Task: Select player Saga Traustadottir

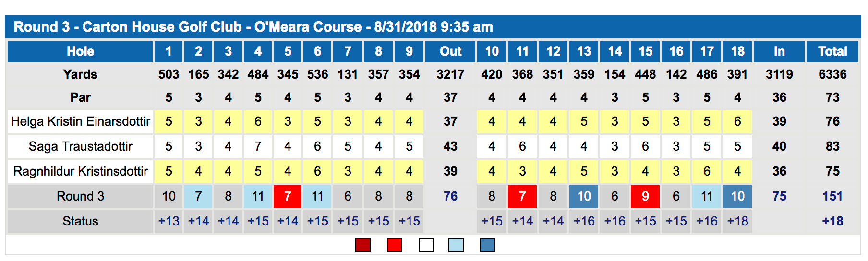Action: [x=81, y=146]
